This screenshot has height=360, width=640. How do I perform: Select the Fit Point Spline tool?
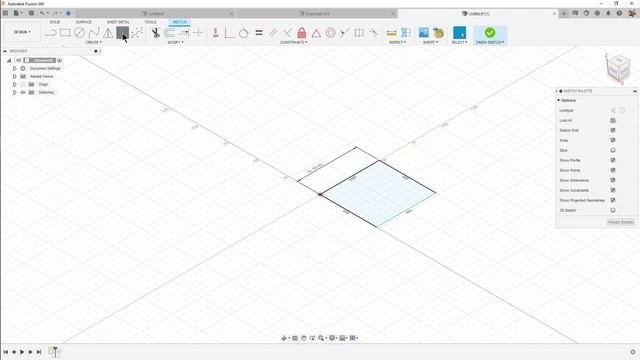tap(137, 33)
